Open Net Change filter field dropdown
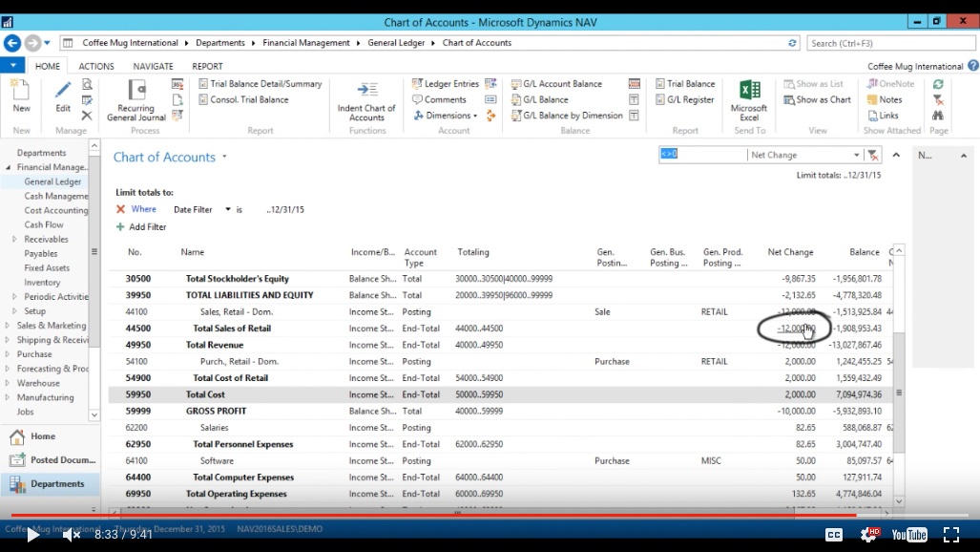 (856, 155)
